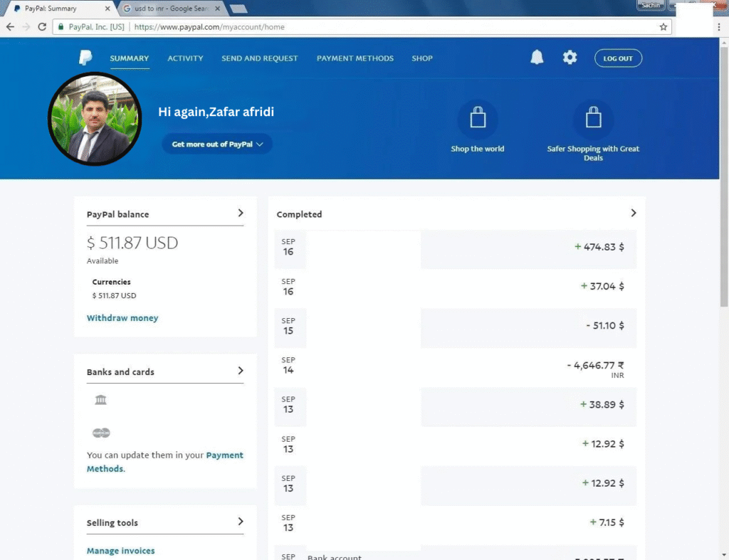This screenshot has width=729, height=560.
Task: Click the PayPal logo icon
Action: (x=85, y=58)
